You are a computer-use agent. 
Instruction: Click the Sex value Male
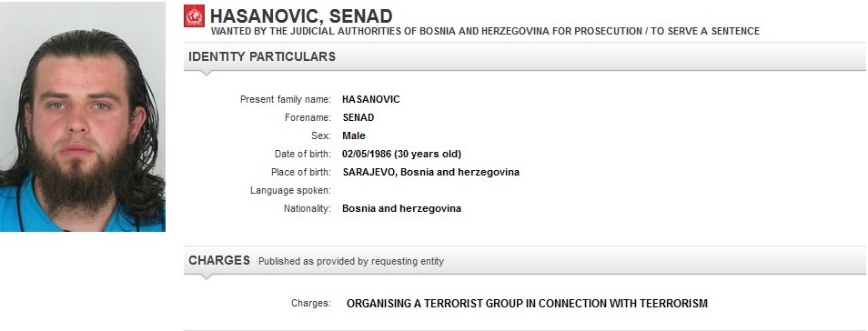coord(354,136)
